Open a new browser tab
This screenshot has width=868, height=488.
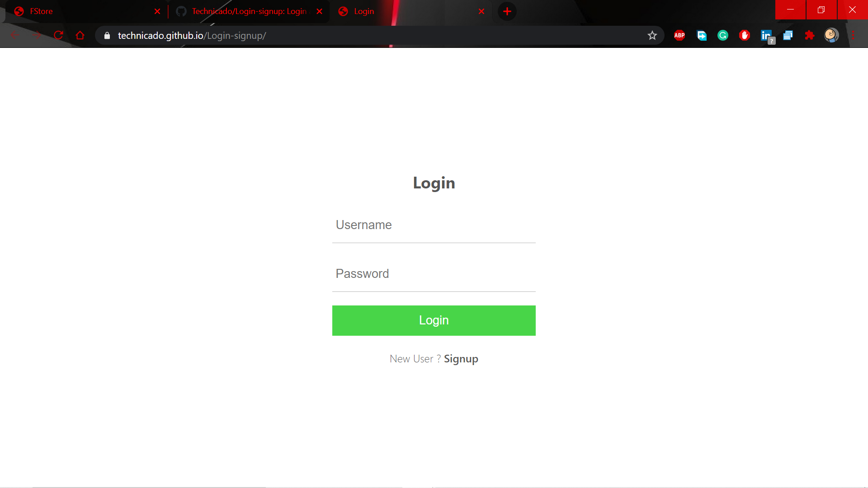pos(507,11)
